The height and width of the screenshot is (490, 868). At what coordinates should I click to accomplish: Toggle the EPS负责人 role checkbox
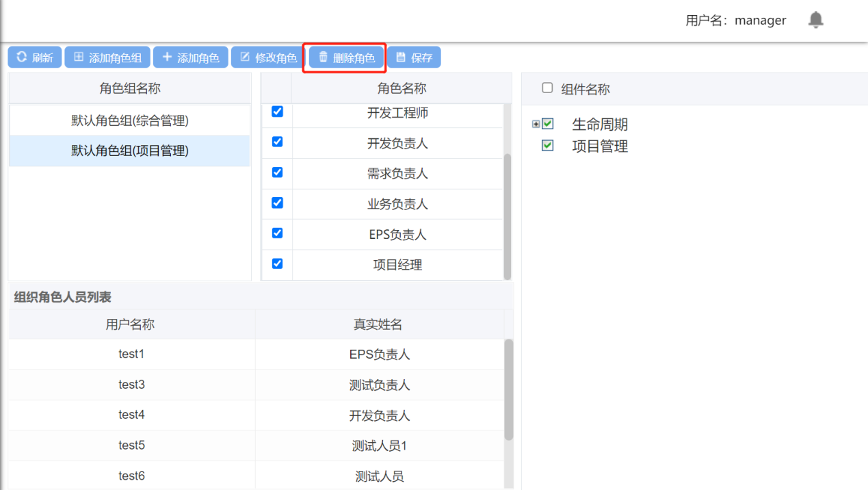coord(277,233)
